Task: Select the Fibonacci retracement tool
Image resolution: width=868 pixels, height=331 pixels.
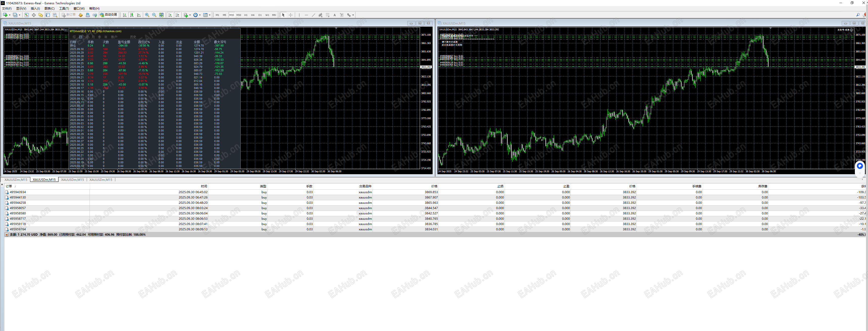Action: pyautogui.click(x=327, y=15)
